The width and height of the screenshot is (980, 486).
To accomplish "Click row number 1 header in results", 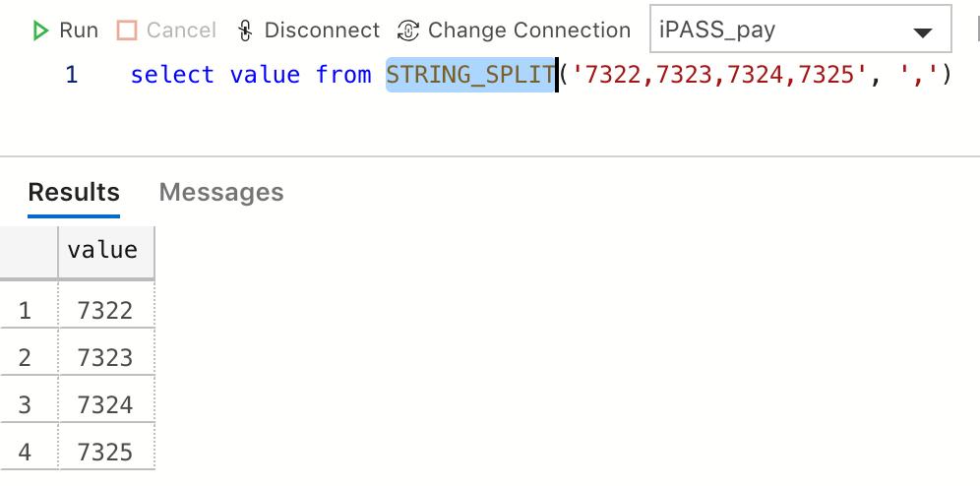I will tap(25, 310).
